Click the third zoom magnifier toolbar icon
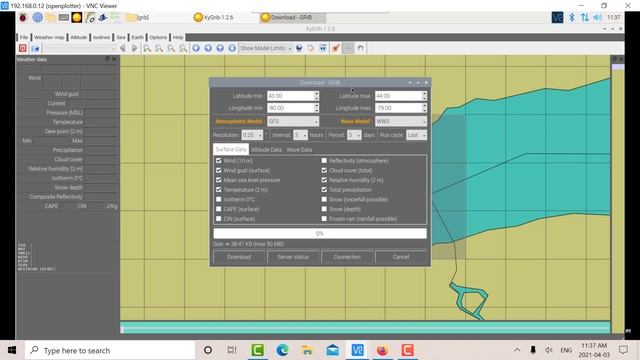The height and width of the screenshot is (360, 640). click(x=171, y=48)
